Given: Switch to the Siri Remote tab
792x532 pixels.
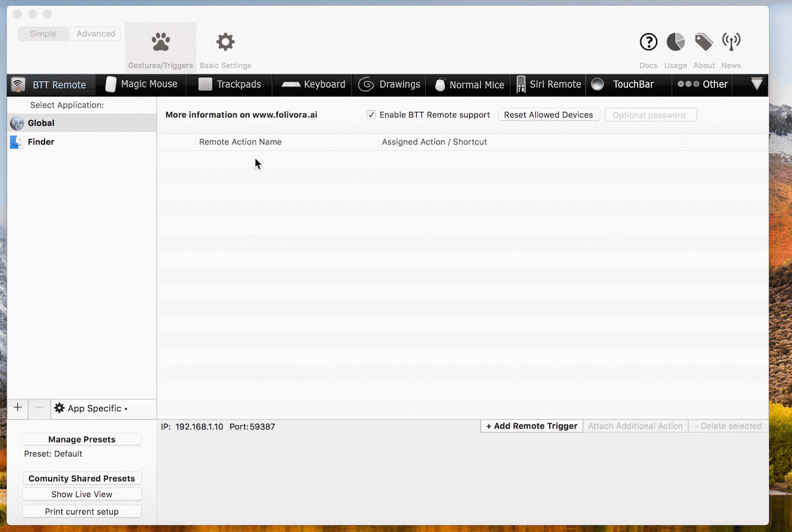Looking at the screenshot, I should point(548,85).
